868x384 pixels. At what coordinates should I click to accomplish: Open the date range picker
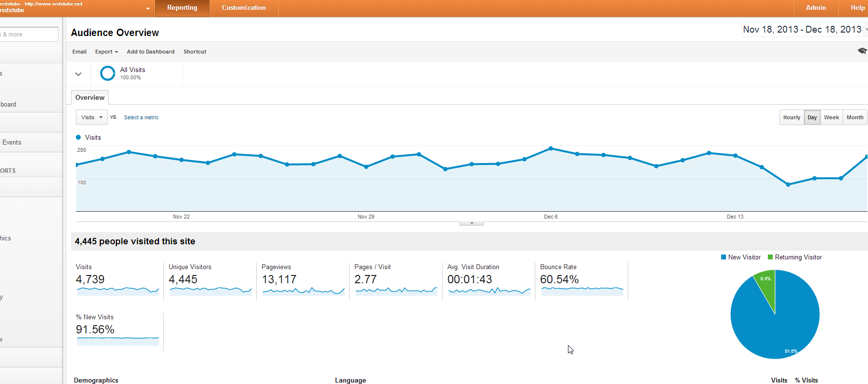(x=802, y=30)
